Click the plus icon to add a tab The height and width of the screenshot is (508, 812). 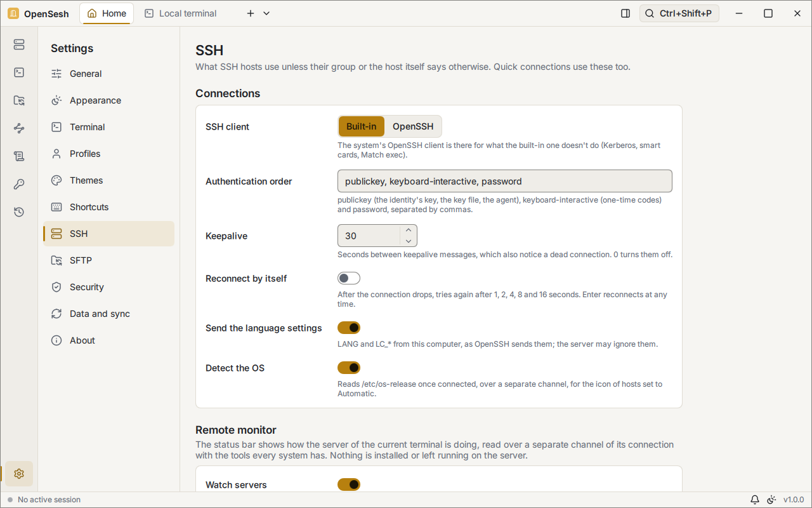251,13
